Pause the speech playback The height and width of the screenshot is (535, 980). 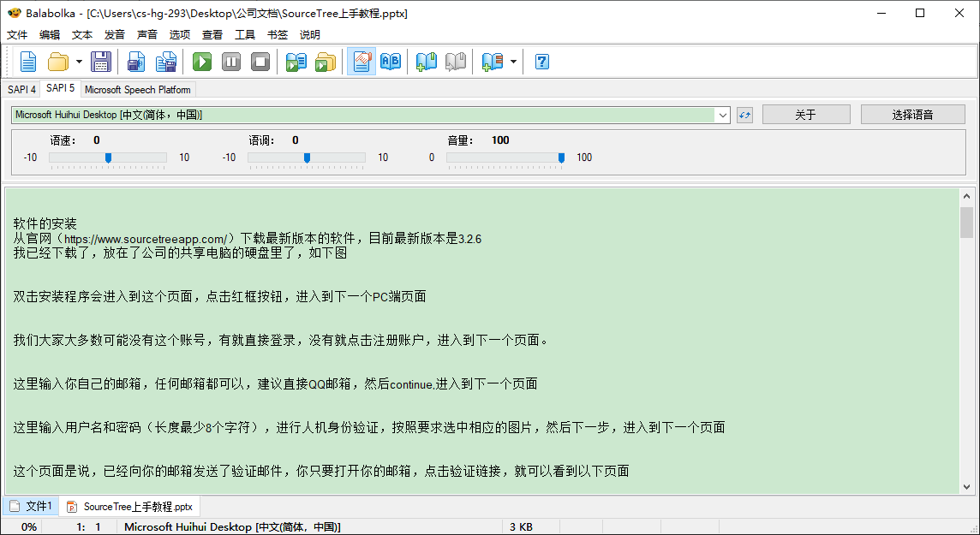231,62
